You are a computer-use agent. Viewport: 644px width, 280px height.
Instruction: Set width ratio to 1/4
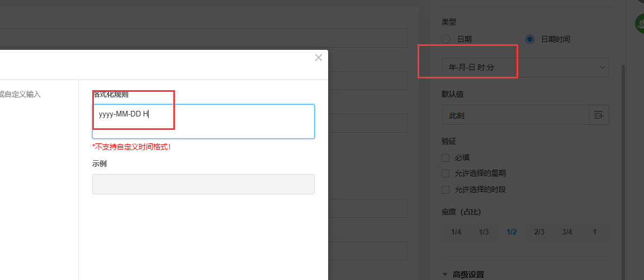(456, 232)
